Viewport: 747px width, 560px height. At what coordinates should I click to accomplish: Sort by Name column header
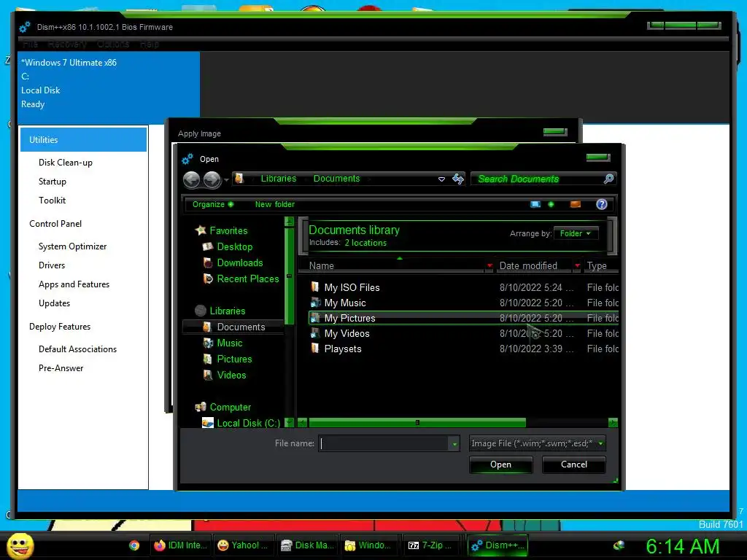(321, 265)
